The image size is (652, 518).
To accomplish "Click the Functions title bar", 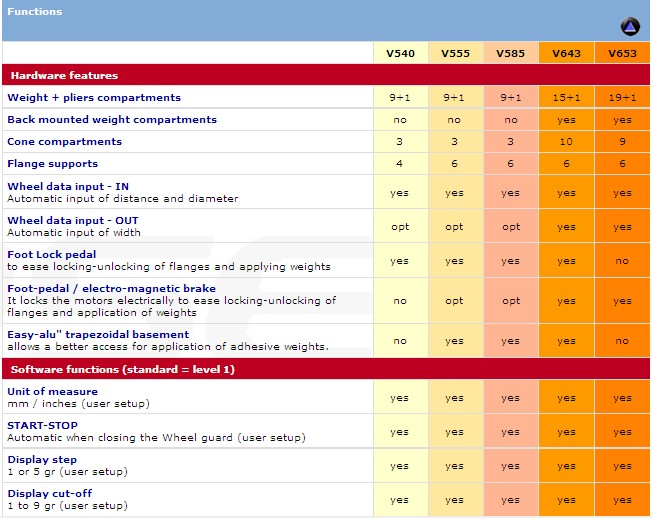I will tap(36, 12).
